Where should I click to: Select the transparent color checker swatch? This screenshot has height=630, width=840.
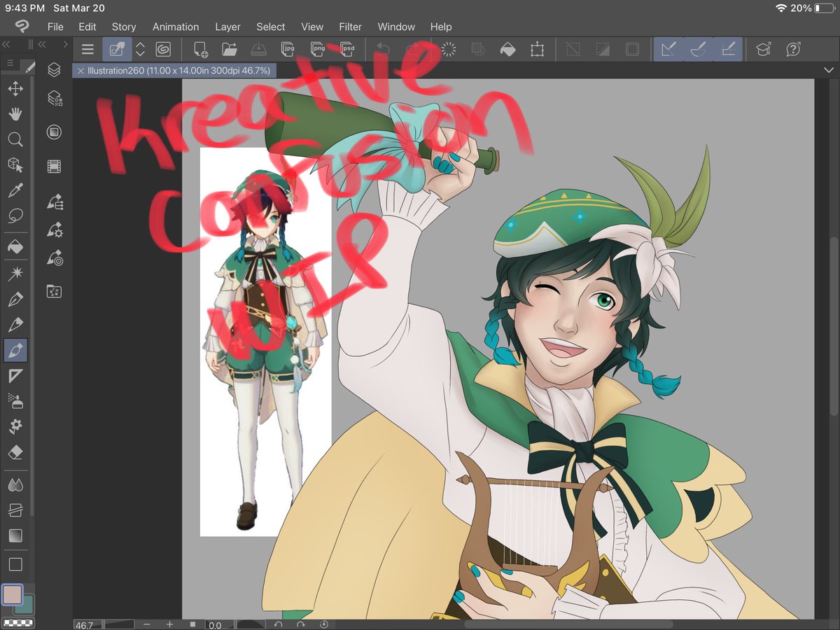pos(20,623)
